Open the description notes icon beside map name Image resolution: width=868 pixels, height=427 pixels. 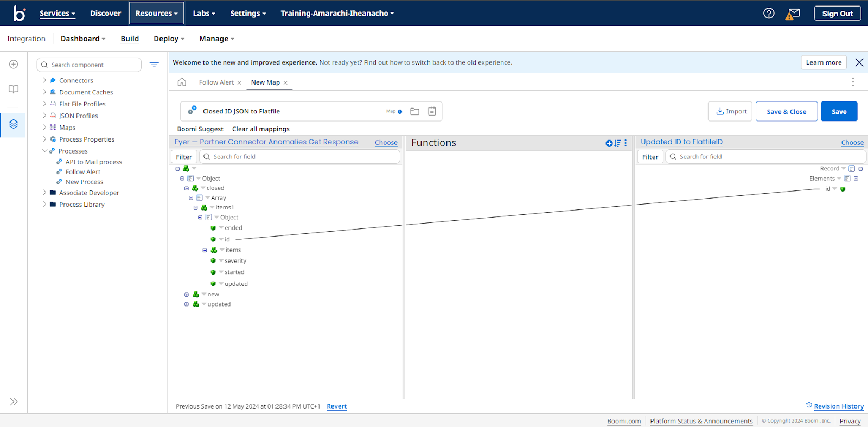[x=432, y=111]
